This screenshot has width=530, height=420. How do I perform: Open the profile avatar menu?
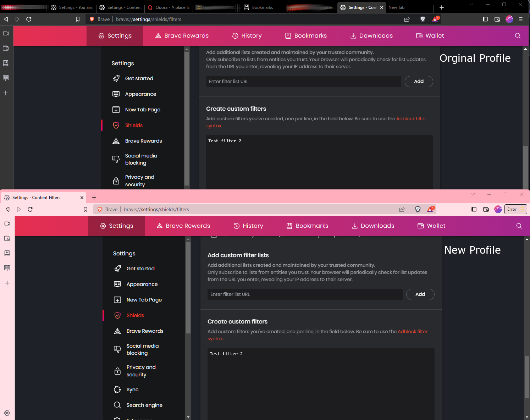[x=509, y=19]
